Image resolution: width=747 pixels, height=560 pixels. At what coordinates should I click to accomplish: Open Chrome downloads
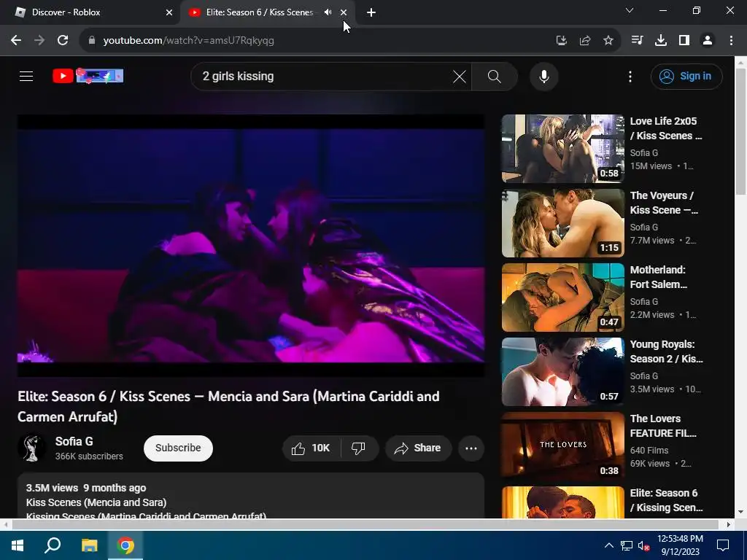pos(661,41)
